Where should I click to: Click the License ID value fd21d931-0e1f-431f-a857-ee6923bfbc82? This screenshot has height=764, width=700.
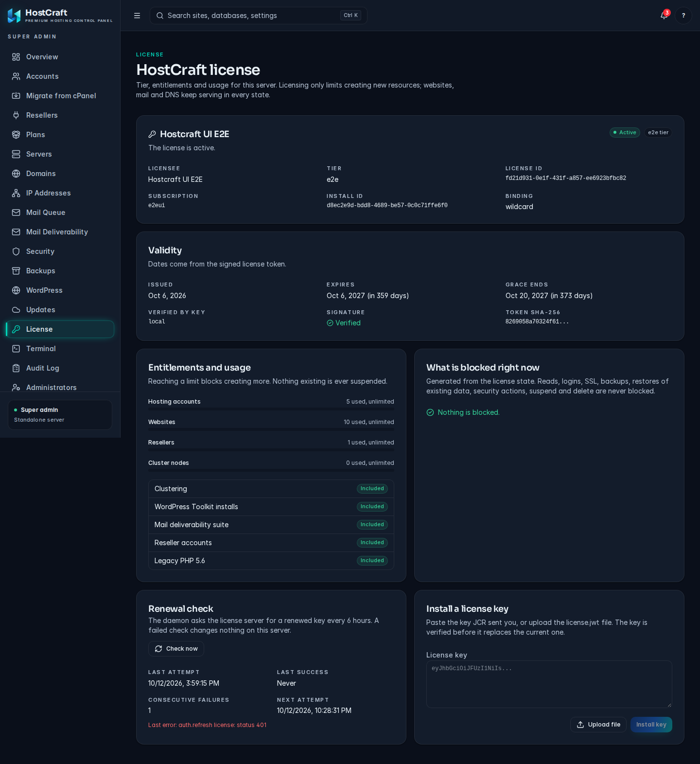(566, 178)
